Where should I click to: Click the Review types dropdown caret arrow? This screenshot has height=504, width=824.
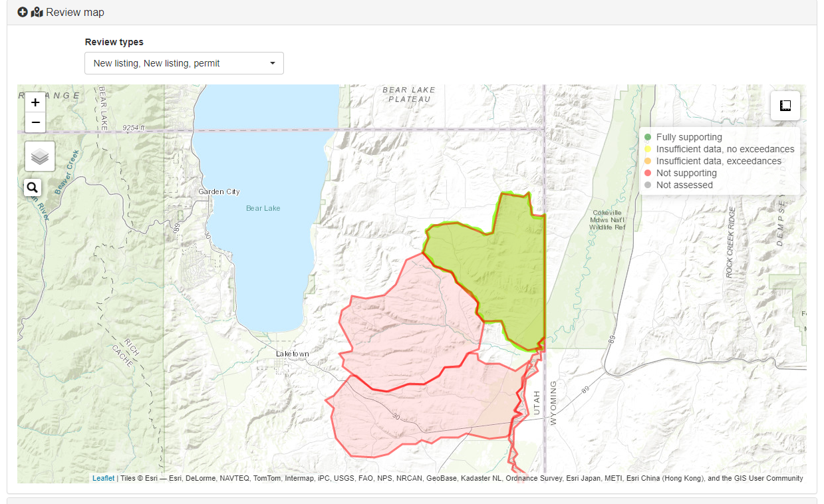(x=273, y=63)
